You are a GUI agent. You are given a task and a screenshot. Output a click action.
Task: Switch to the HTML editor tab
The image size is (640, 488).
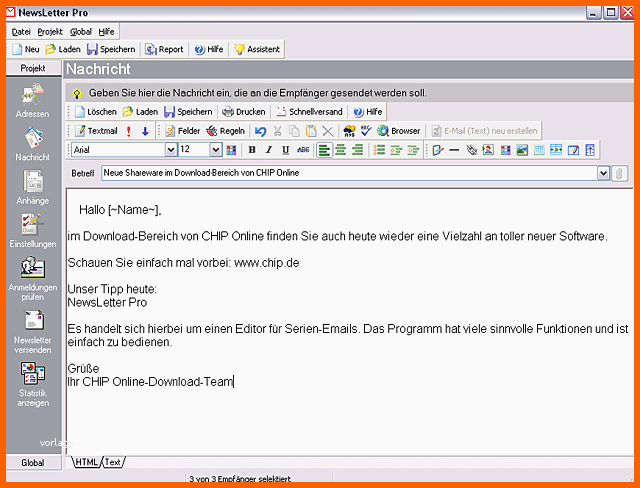[x=86, y=462]
